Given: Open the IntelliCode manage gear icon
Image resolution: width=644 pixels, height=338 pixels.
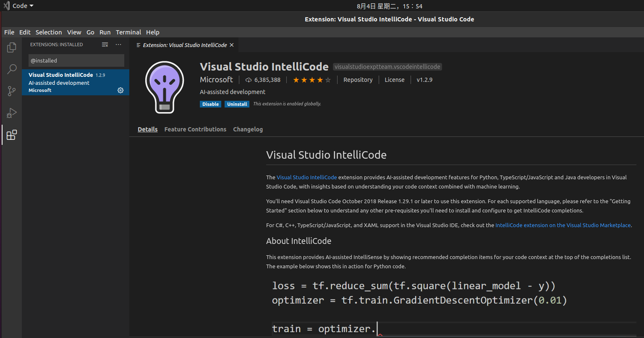Looking at the screenshot, I should [x=120, y=90].
